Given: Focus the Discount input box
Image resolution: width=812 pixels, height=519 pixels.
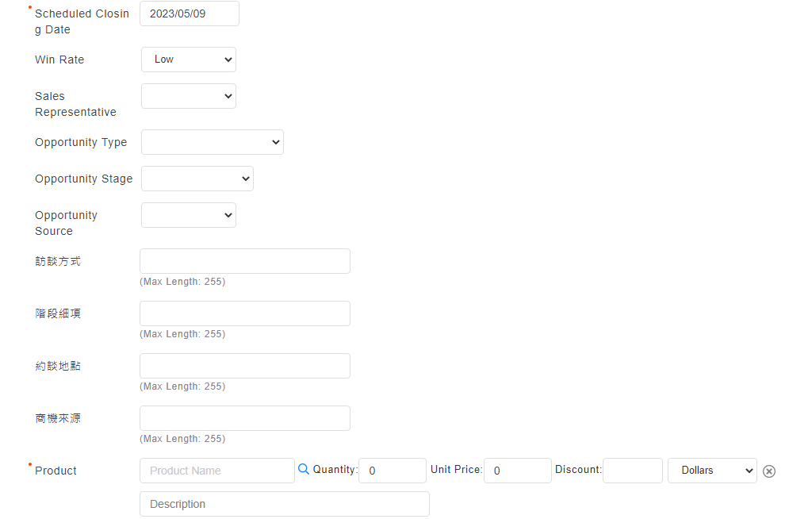Looking at the screenshot, I should pyautogui.click(x=633, y=471).
